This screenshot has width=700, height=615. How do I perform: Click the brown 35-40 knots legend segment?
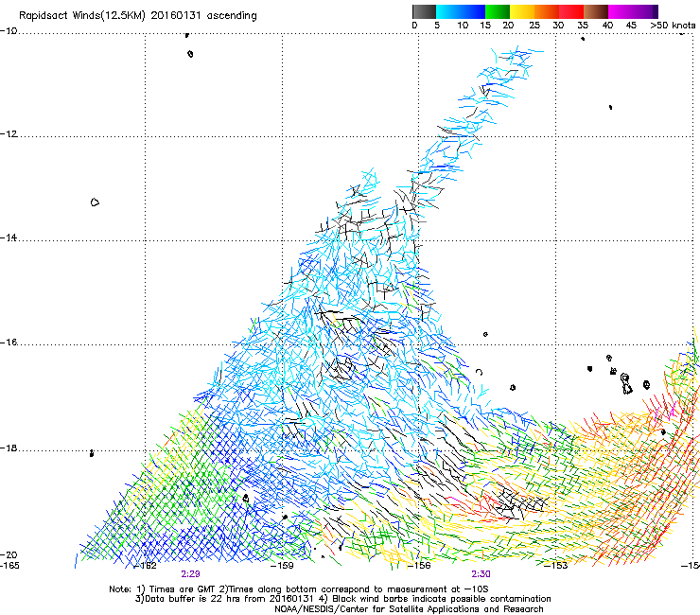click(596, 11)
